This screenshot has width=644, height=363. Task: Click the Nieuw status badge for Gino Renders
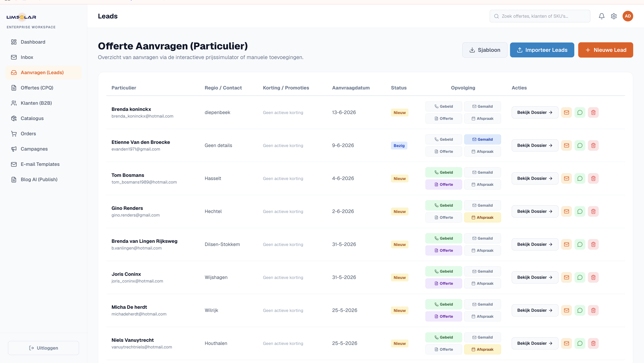coord(400,212)
